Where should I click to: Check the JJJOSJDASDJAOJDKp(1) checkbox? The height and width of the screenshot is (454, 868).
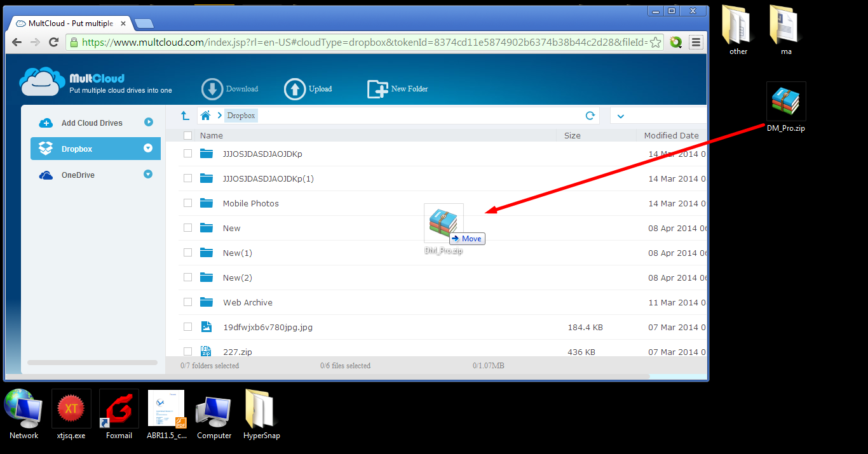pos(187,178)
